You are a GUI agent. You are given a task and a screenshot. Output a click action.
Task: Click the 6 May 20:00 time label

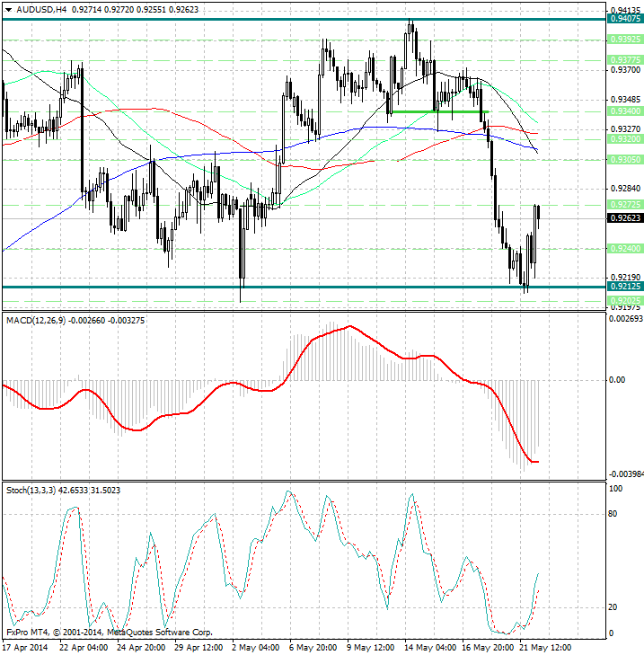tap(313, 648)
